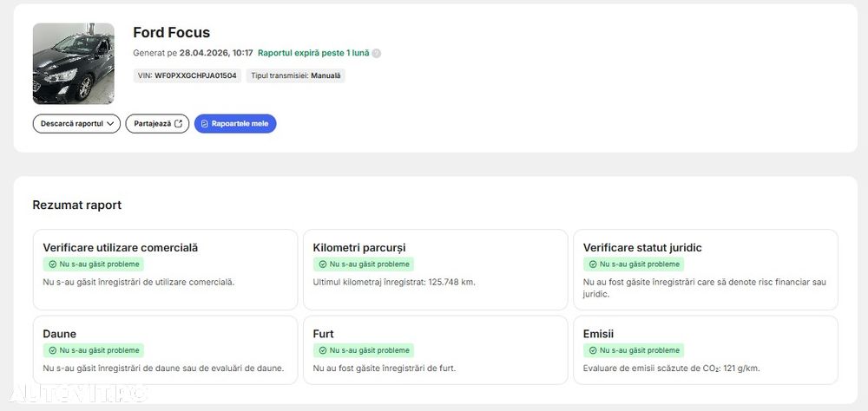Screen dimensions: 868x411
Task: Open Verificare statut juridic card title
Action: [642, 248]
